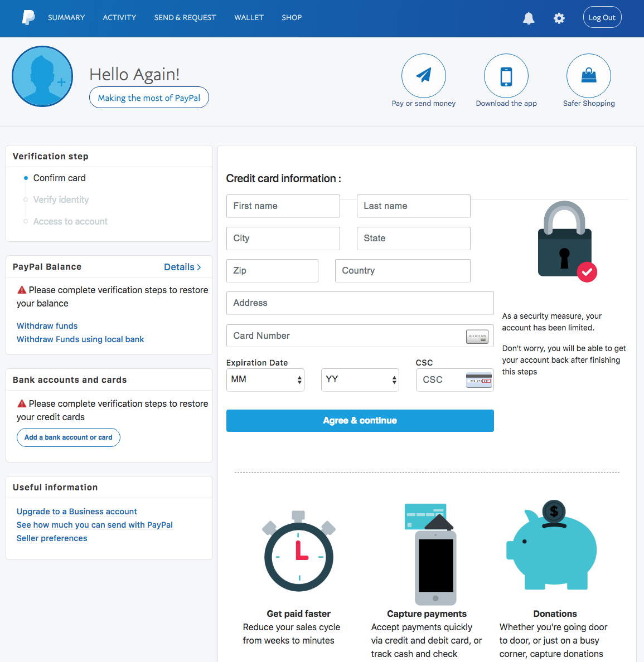Click the Download the app label

coord(506,104)
